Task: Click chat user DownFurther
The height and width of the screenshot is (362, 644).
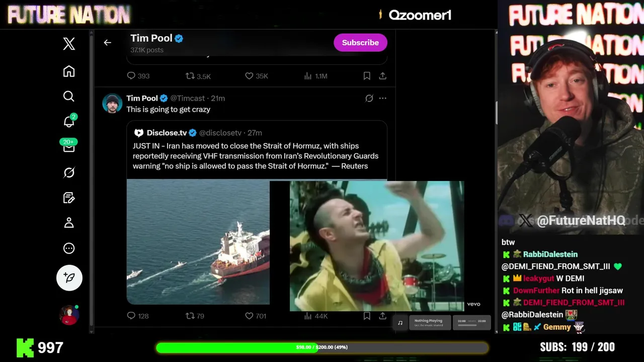Action: coord(536,291)
